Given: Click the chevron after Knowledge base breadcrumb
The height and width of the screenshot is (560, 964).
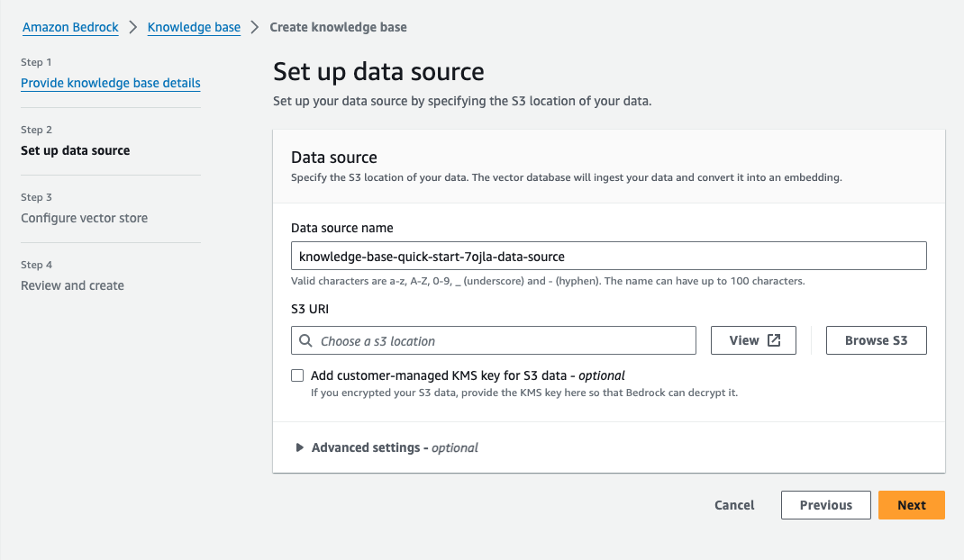Looking at the screenshot, I should (x=255, y=27).
